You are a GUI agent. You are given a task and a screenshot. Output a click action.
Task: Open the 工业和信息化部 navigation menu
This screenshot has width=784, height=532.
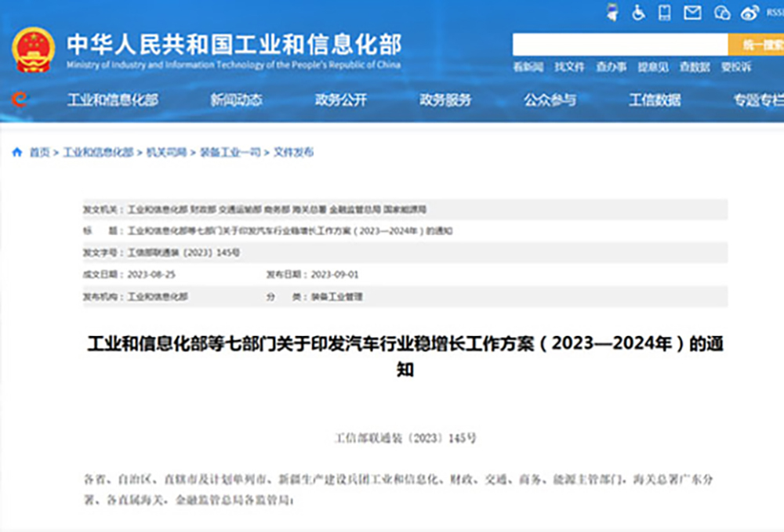113,100
